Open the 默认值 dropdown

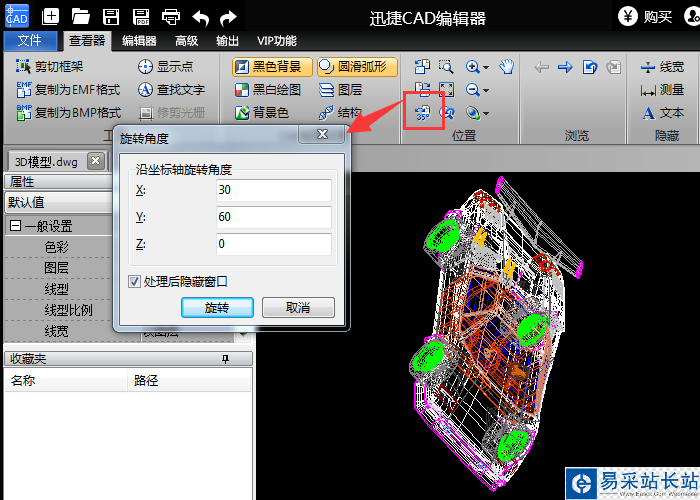click(58, 202)
